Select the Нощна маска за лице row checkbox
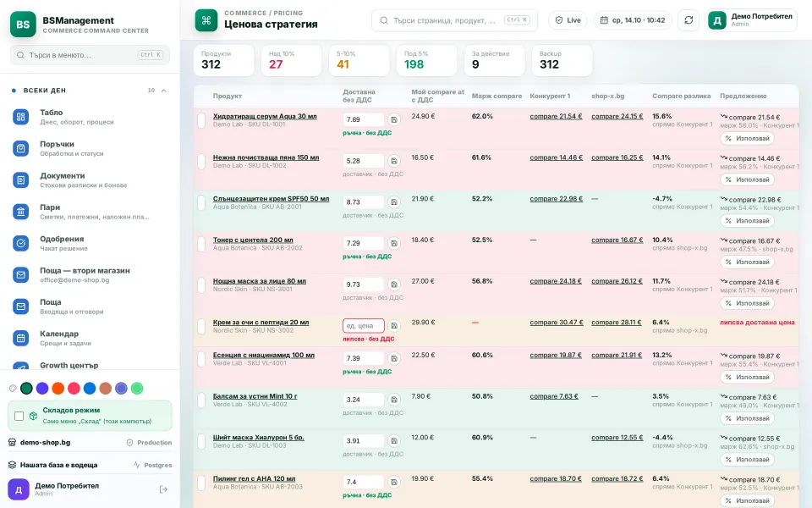The width and height of the screenshot is (812, 508). point(201,285)
